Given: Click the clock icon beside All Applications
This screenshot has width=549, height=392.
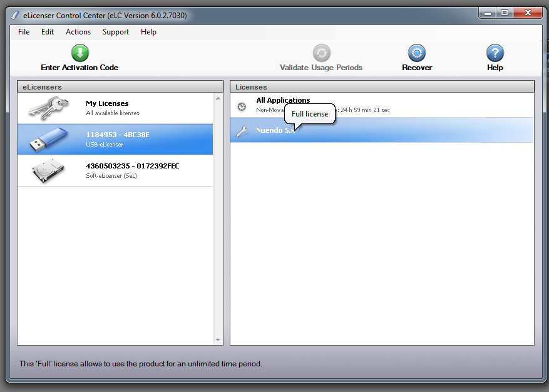Looking at the screenshot, I should coord(242,106).
